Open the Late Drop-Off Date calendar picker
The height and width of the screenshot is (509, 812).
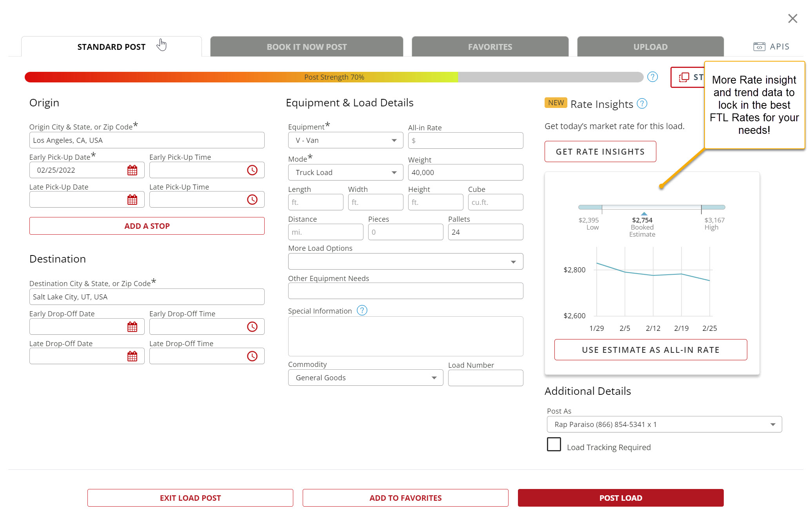[133, 356]
